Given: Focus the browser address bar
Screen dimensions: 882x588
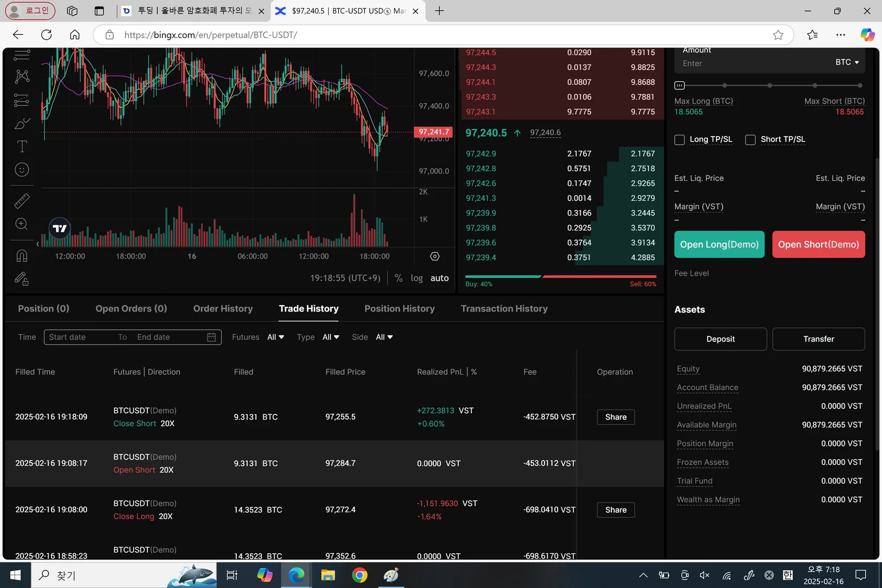Looking at the screenshot, I should tap(444, 35).
